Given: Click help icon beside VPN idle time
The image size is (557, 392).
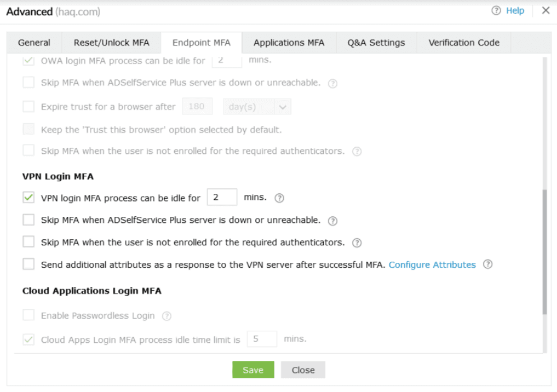Looking at the screenshot, I should pos(279,198).
